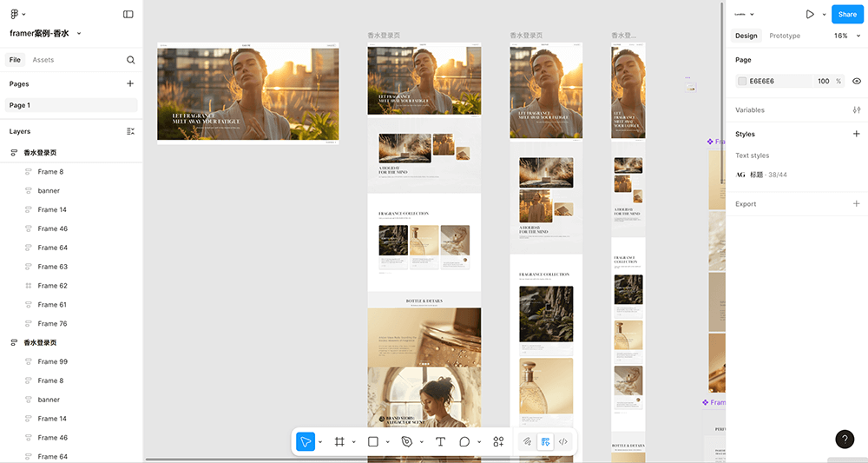The image size is (868, 463).
Task: Search layers with the magnifier icon
Action: (x=131, y=60)
